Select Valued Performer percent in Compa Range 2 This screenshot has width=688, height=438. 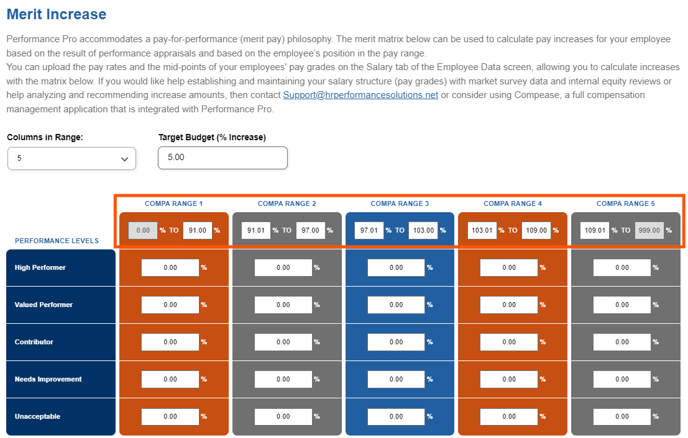(x=283, y=305)
